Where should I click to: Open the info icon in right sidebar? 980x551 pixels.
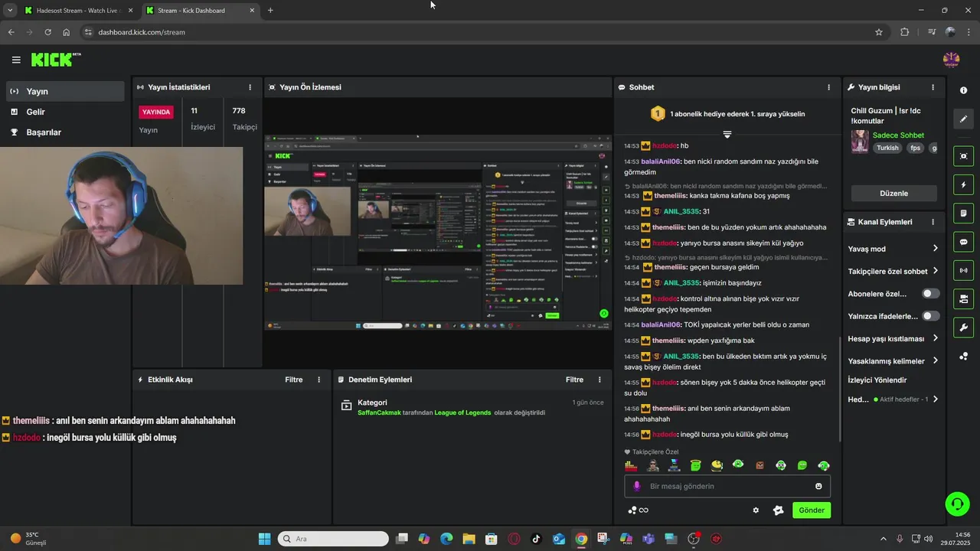(x=963, y=90)
